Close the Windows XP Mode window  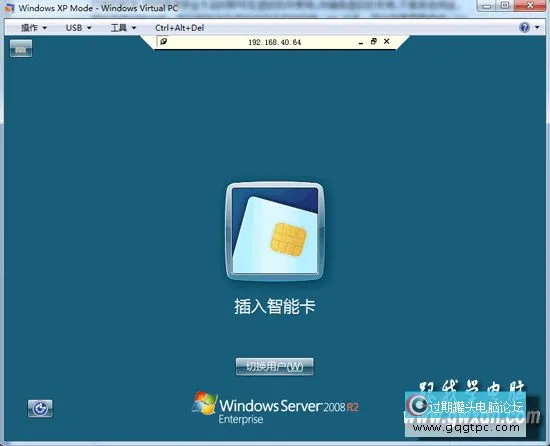coord(530,6)
